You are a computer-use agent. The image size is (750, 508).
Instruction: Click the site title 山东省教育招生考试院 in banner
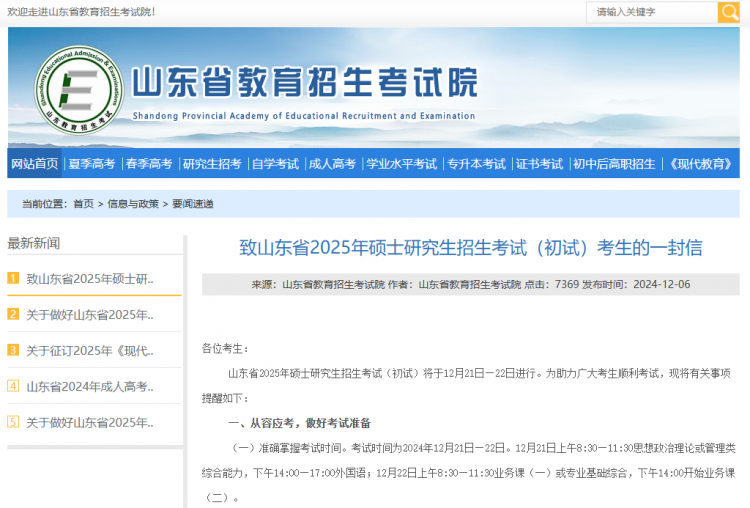tap(305, 82)
